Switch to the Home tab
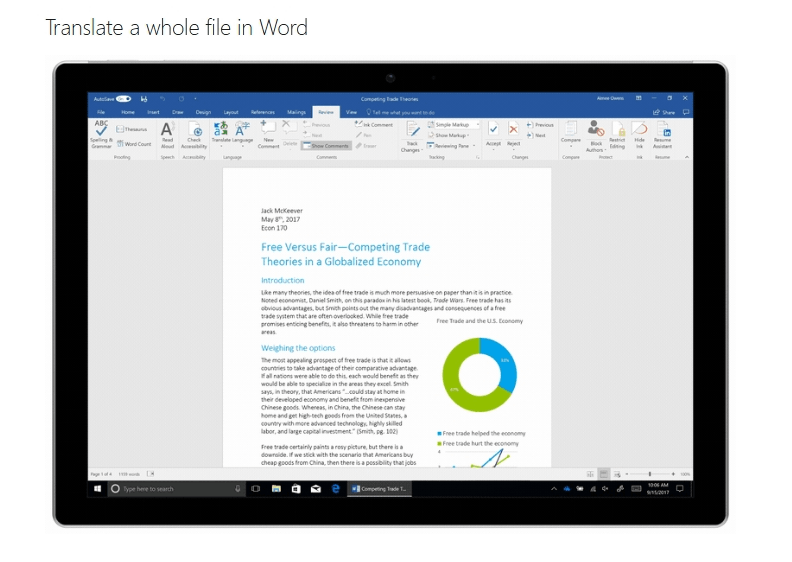 pos(128,112)
